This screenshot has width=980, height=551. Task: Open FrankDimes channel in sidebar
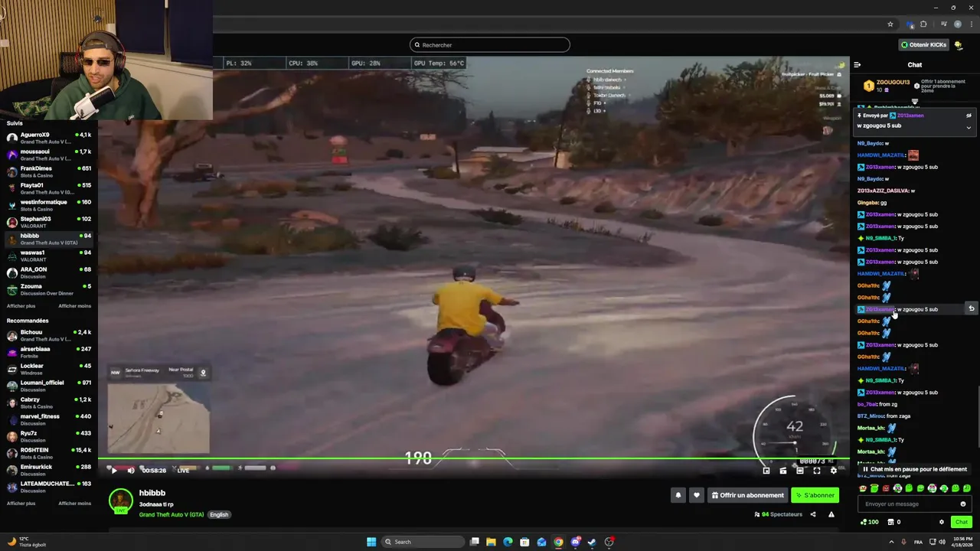coord(48,171)
